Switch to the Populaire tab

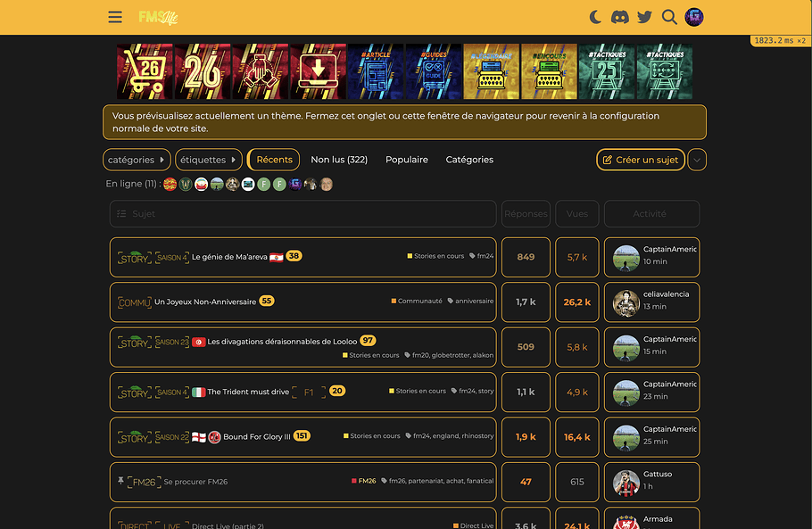click(x=407, y=160)
